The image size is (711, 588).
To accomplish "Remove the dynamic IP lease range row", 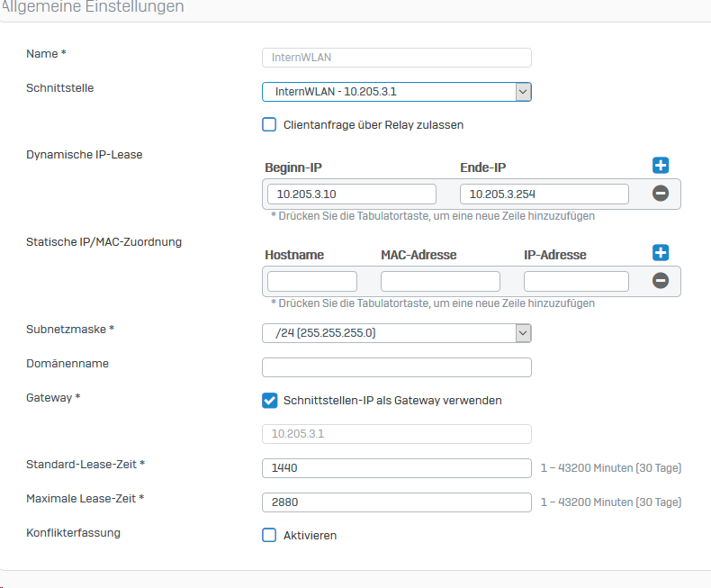I will pos(661,194).
